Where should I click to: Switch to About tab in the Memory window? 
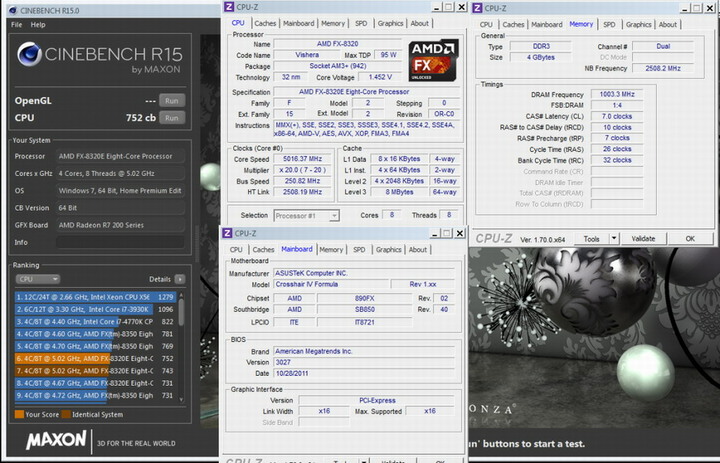[x=667, y=25]
